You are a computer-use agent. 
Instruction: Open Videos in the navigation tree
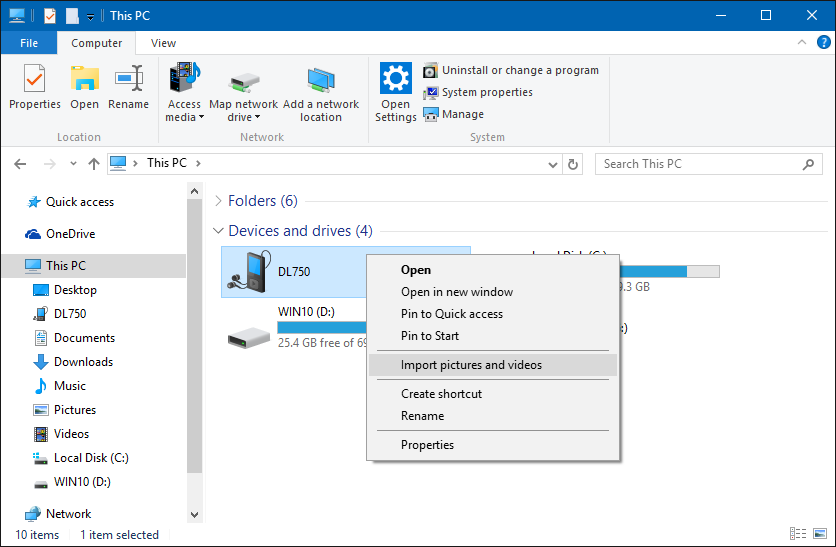[x=61, y=433]
